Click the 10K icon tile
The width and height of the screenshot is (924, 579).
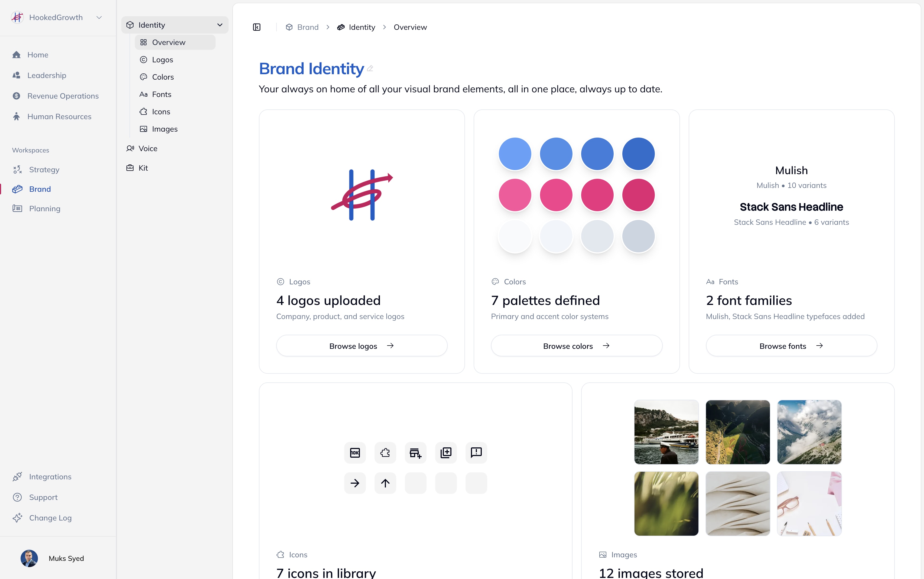[354, 453]
